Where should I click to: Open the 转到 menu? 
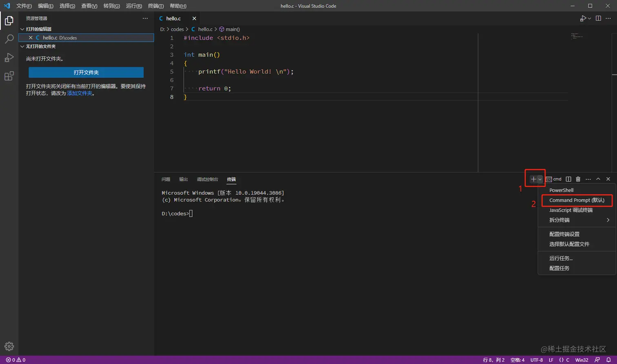(111, 6)
